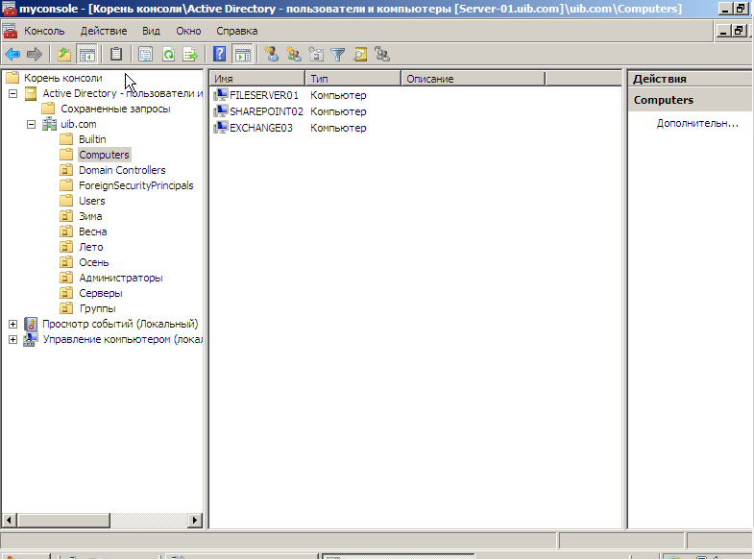Click the EXCHANGE03 computer icon

point(220,128)
